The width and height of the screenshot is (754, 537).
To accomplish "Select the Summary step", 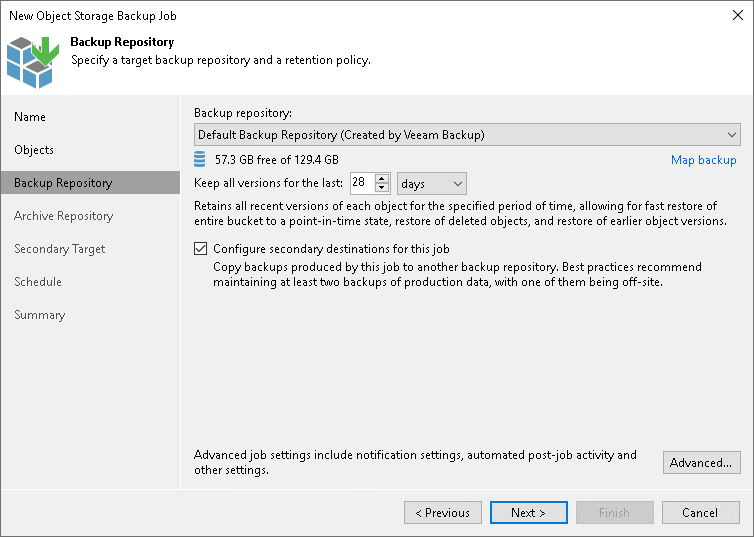I will tap(39, 315).
